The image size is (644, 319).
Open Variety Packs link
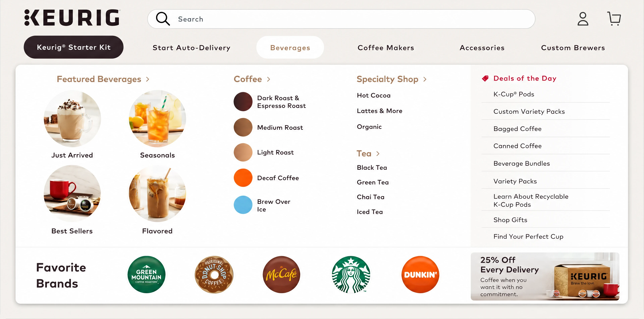tap(515, 181)
